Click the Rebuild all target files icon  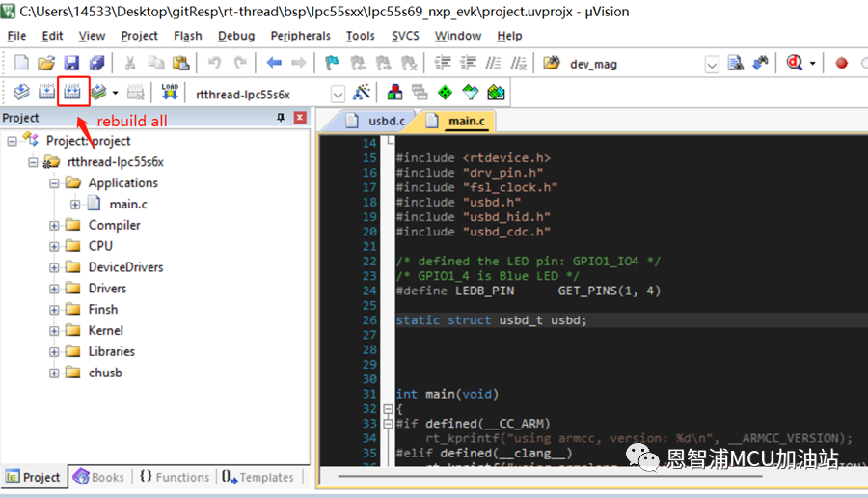click(x=72, y=93)
